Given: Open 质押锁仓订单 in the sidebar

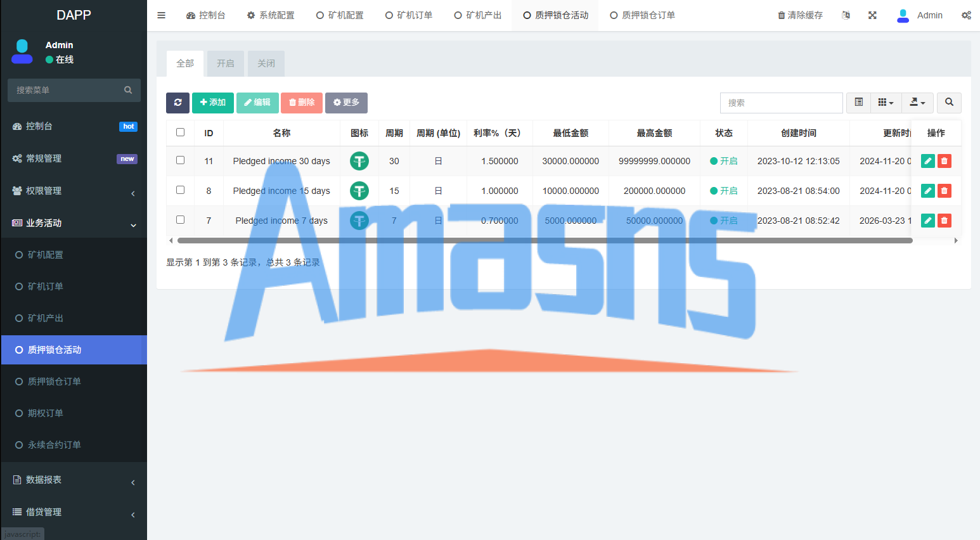Looking at the screenshot, I should tap(74, 382).
